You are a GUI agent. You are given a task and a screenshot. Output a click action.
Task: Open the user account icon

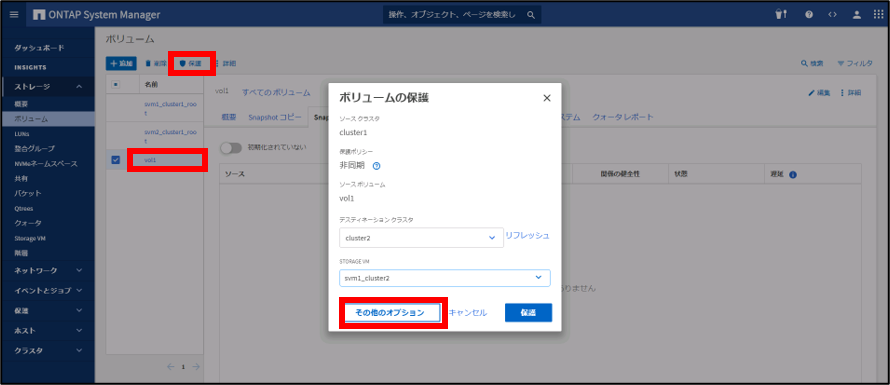coord(857,15)
